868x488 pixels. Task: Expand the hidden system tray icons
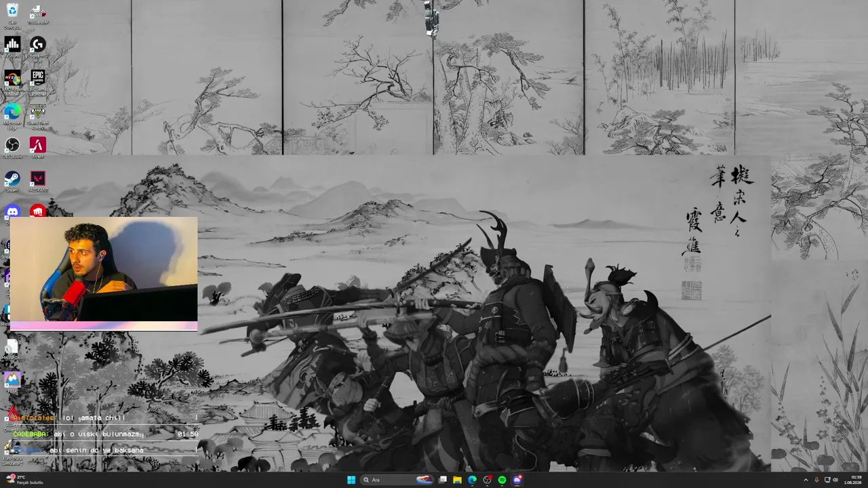[x=806, y=480]
